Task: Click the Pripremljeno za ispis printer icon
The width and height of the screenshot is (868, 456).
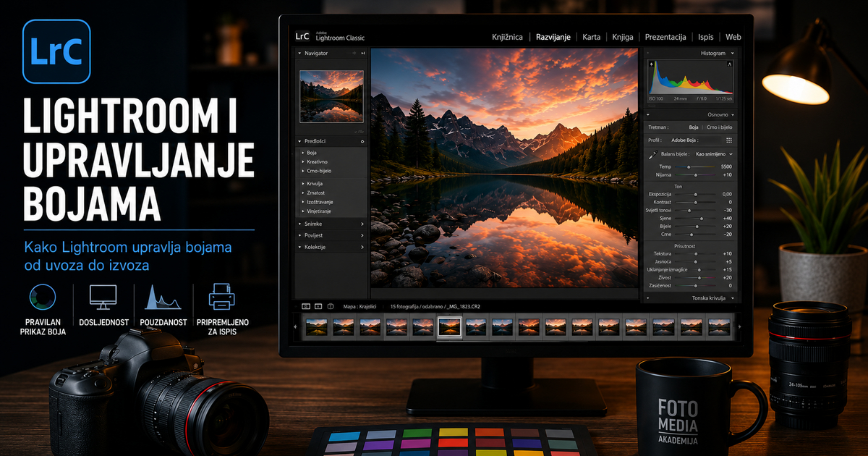Action: (x=221, y=297)
